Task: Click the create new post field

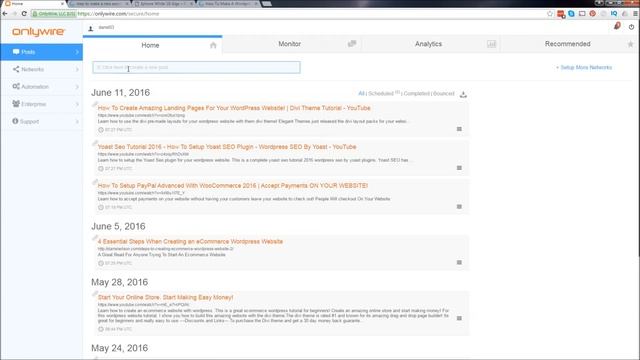Action: click(x=196, y=67)
